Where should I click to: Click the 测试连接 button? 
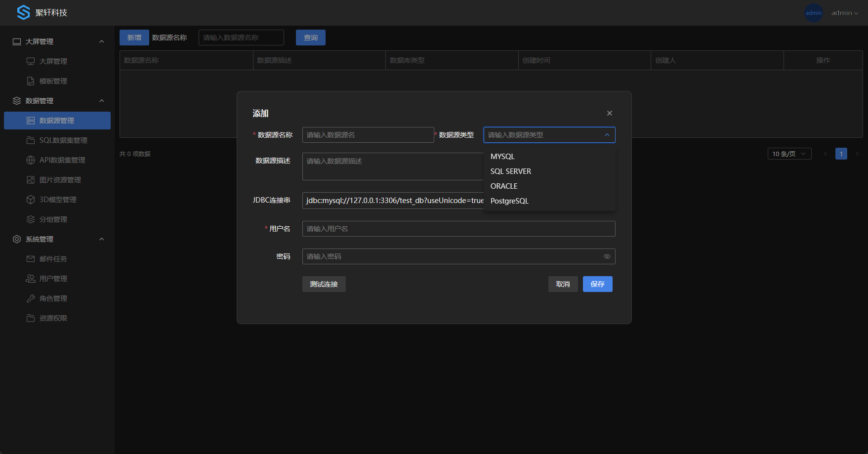[x=324, y=284]
